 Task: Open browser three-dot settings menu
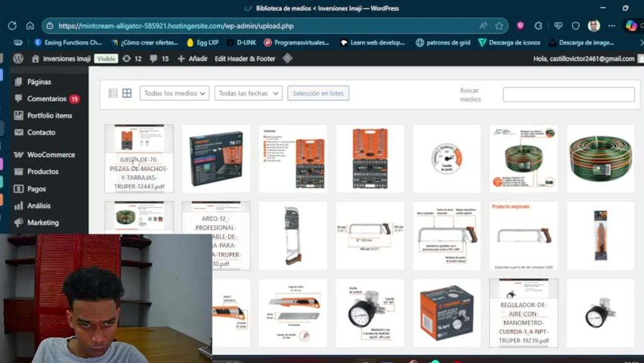tap(612, 26)
